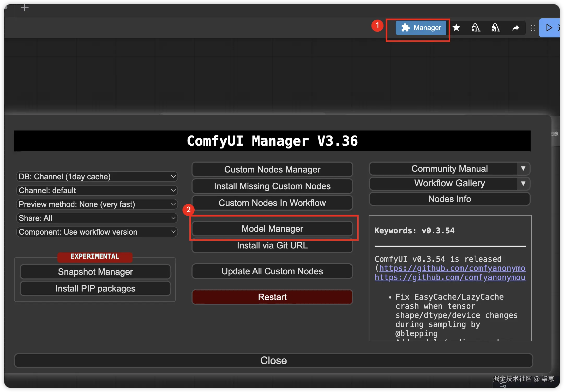Add new workflow tab with plus icon
564x392 pixels.
(25, 8)
